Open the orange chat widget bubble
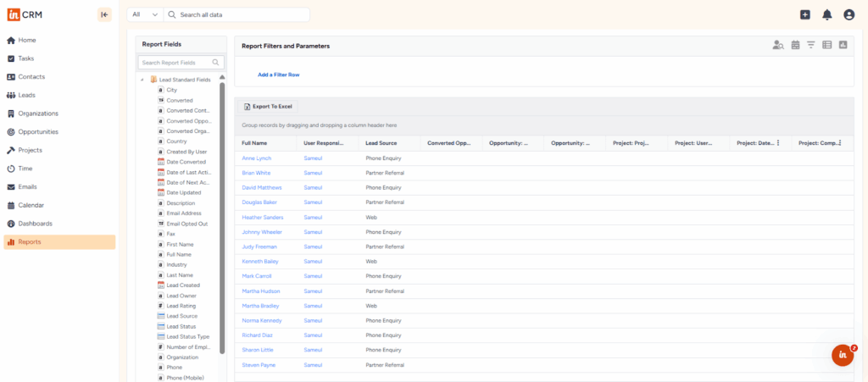This screenshot has width=868, height=382. pyautogui.click(x=842, y=355)
